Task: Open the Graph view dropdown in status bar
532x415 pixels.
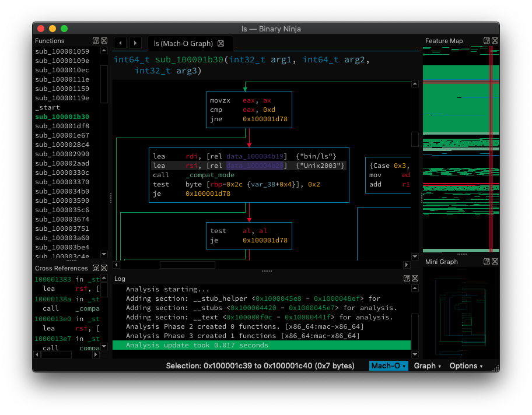Action: coord(427,365)
